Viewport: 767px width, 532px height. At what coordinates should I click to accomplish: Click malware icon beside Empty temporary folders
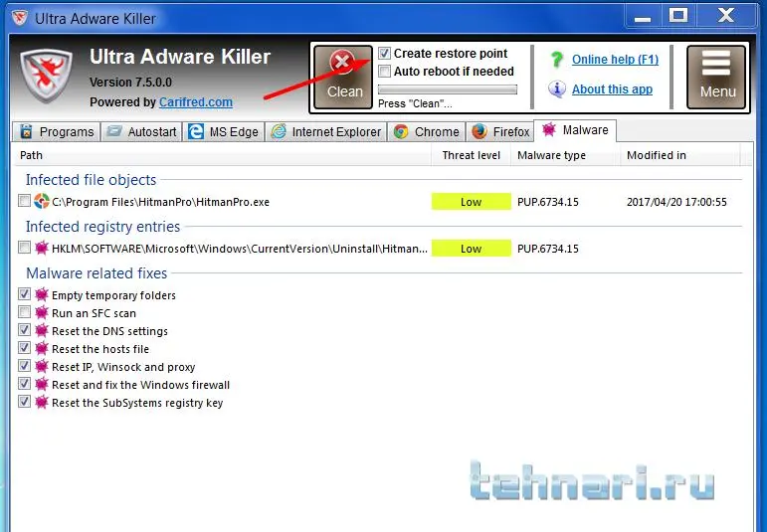[42, 294]
